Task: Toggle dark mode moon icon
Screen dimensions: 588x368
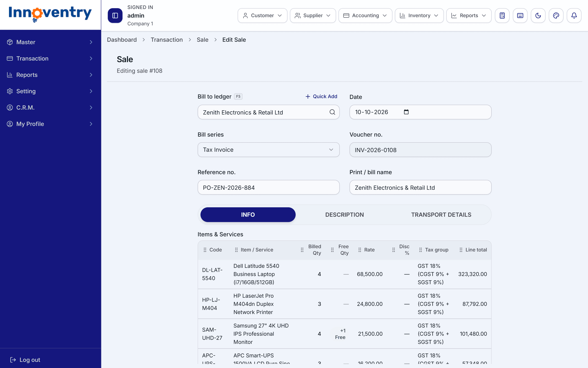Action: point(538,16)
